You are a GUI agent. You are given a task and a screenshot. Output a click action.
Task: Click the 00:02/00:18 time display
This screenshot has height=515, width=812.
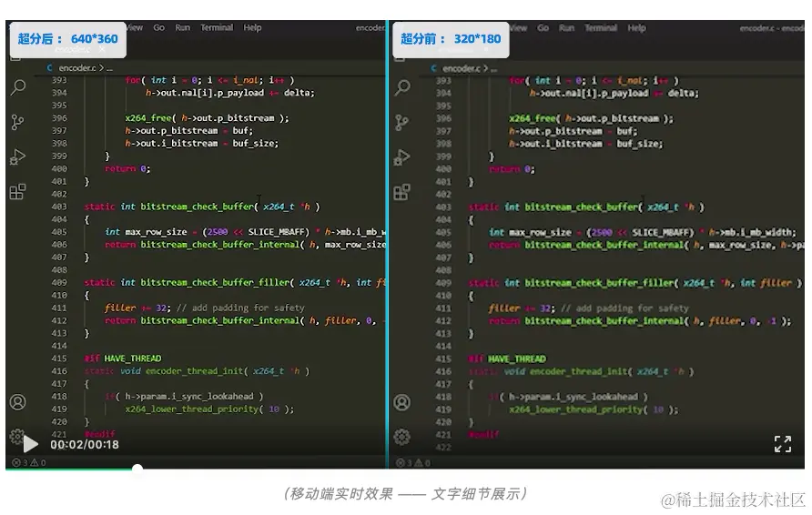tap(85, 445)
